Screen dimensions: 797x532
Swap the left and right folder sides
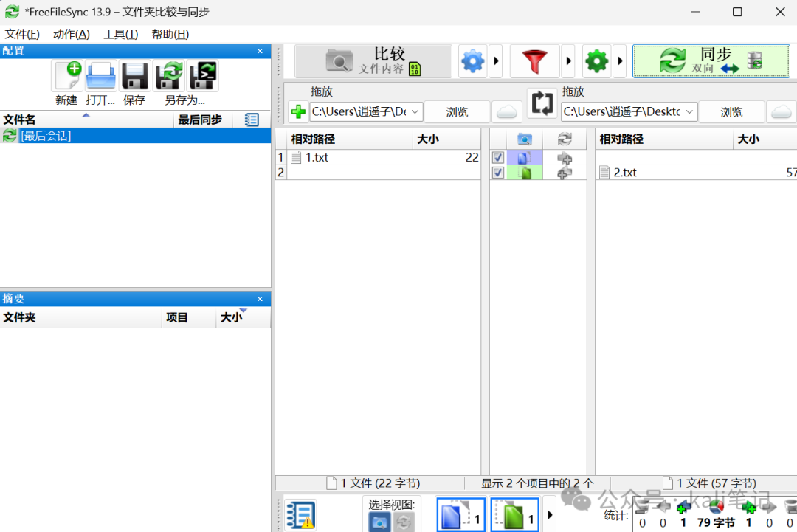click(x=542, y=103)
